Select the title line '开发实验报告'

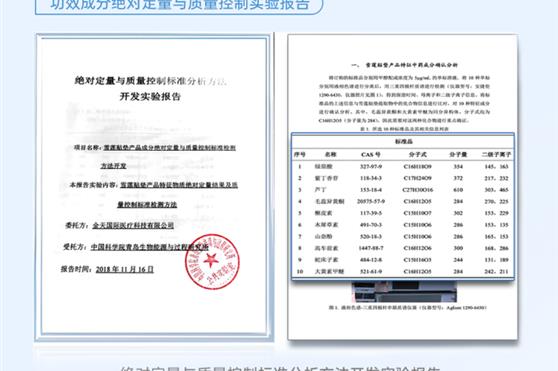coord(150,96)
